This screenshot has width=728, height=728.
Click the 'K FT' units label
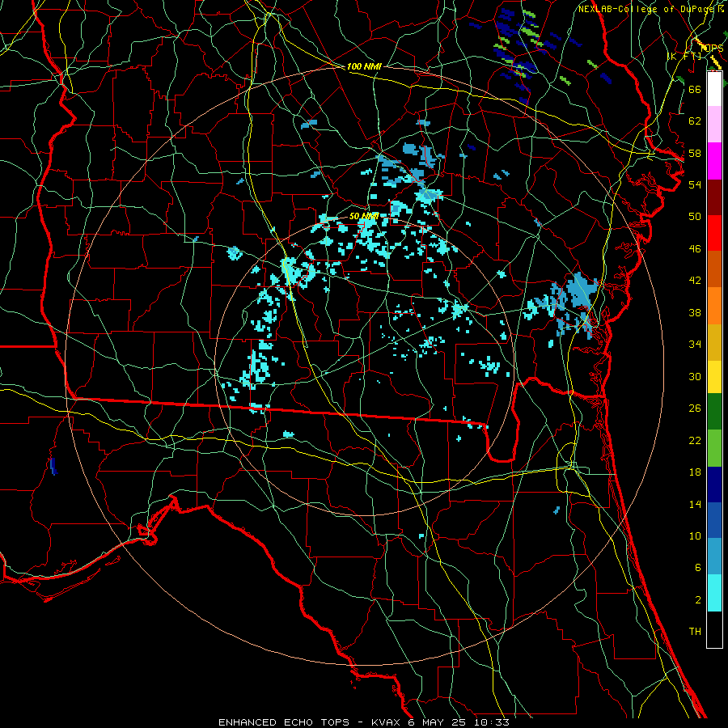[685, 57]
